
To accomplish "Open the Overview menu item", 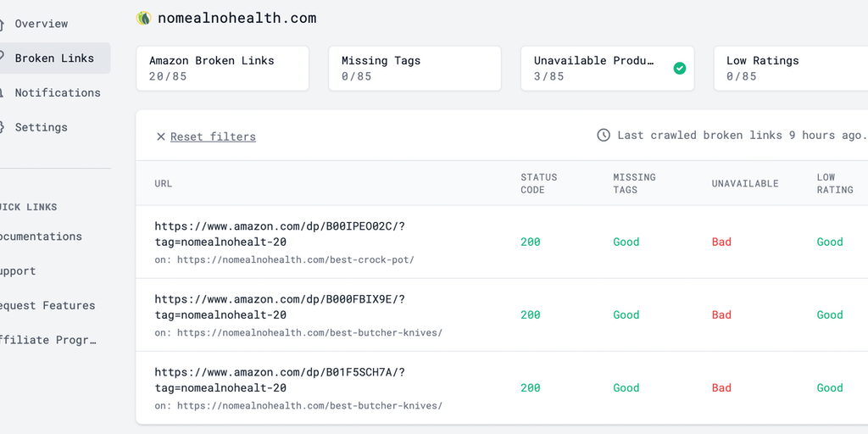I will [41, 24].
